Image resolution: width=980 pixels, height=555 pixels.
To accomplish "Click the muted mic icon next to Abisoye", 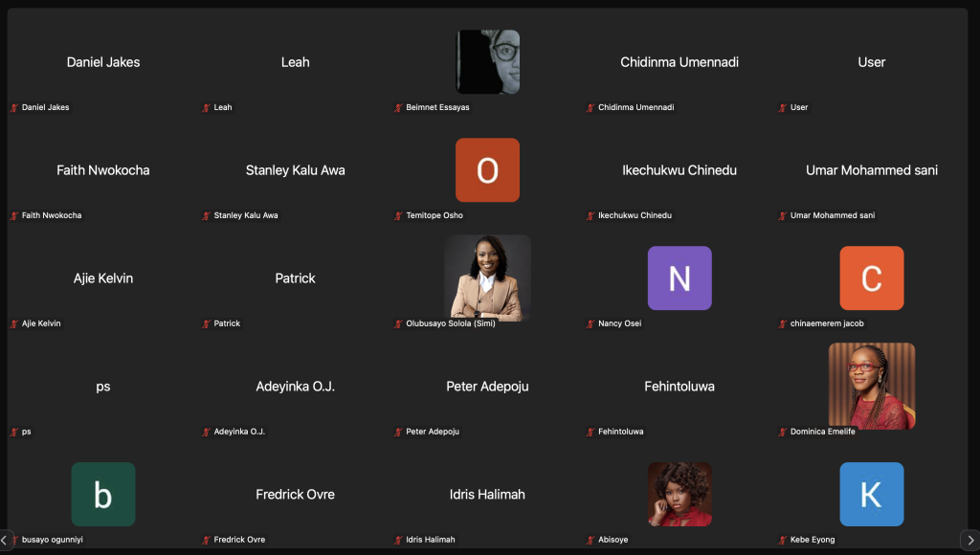I will [591, 540].
